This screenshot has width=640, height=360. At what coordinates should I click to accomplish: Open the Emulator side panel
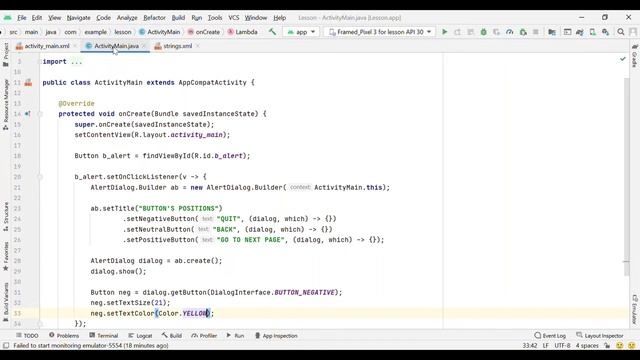(x=635, y=310)
